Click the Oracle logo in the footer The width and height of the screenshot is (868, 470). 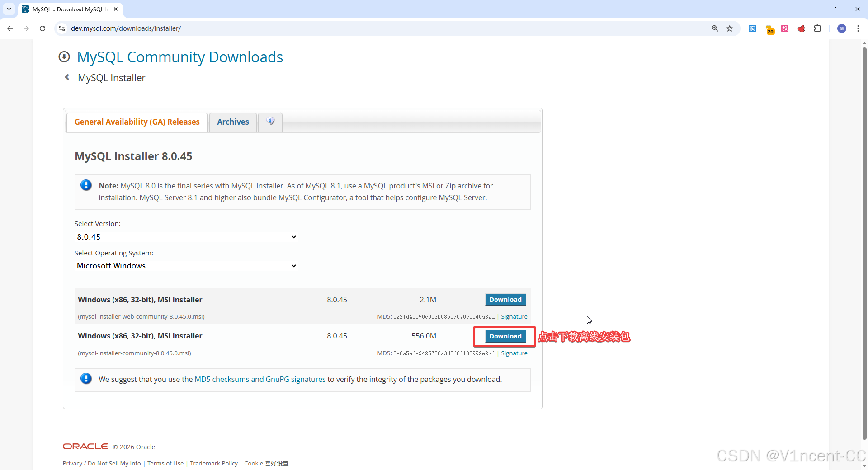click(85, 446)
